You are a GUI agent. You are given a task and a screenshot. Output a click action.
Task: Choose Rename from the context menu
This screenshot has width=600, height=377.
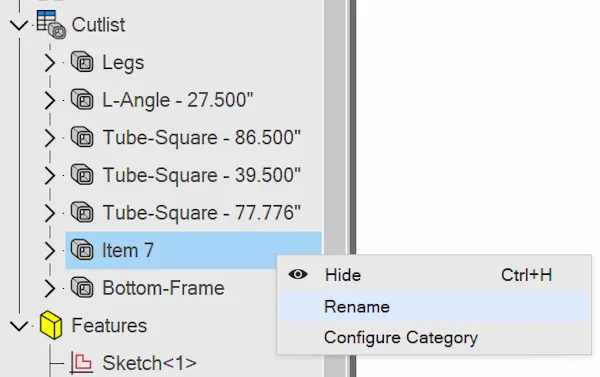[x=434, y=306]
